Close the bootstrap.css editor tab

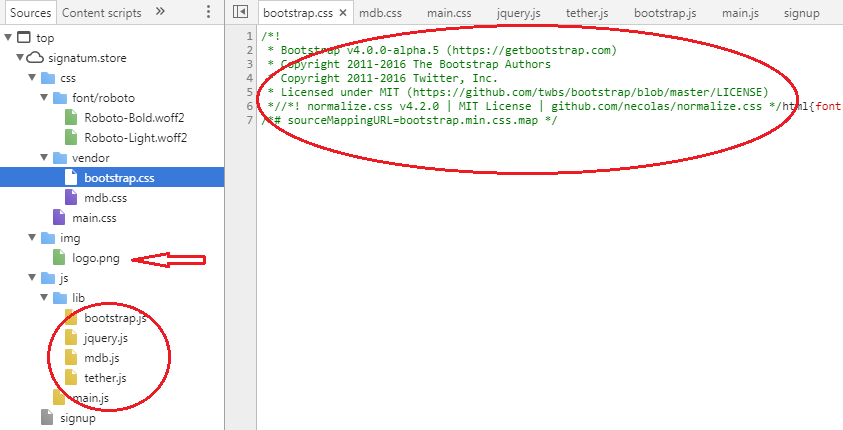343,13
